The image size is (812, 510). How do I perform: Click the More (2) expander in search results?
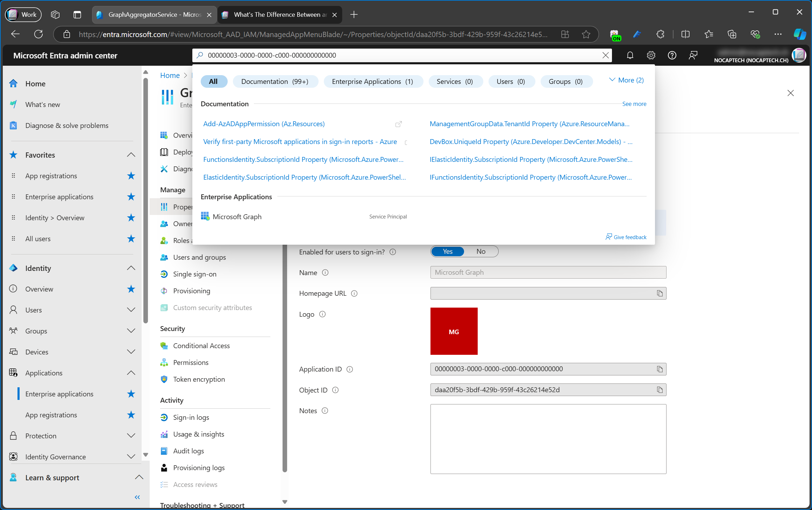(625, 81)
